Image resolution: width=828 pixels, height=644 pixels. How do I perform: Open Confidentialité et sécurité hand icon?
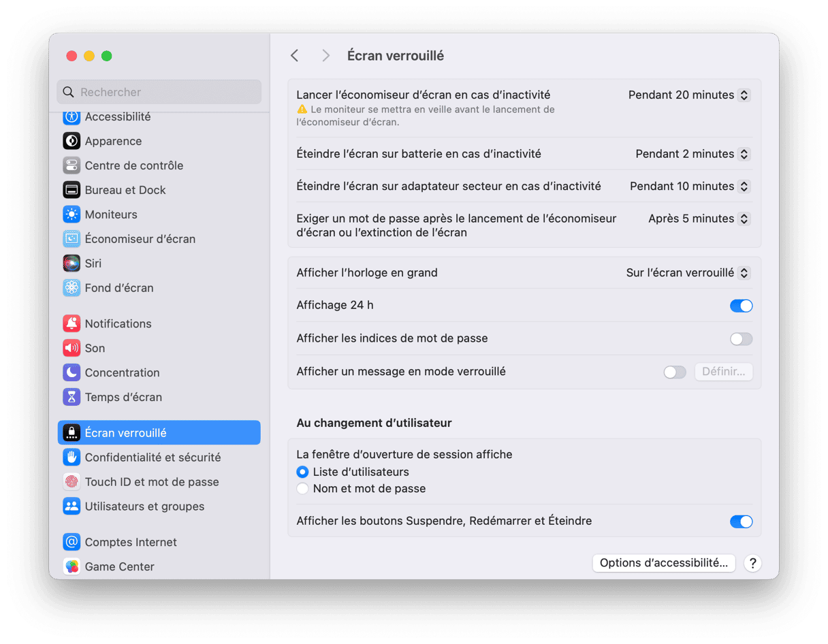(x=71, y=457)
